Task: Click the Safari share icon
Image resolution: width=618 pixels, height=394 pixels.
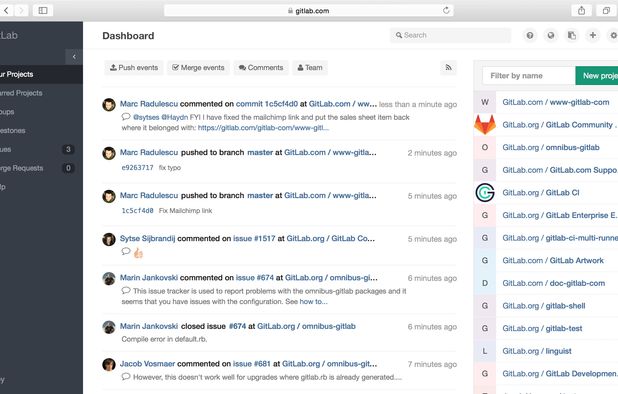Action: click(581, 11)
